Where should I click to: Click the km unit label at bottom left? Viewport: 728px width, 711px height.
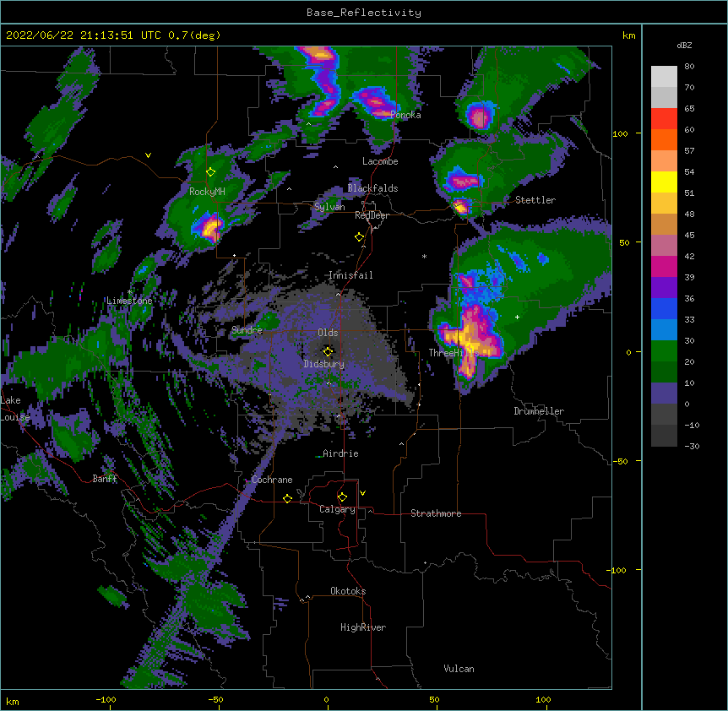[x=13, y=702]
